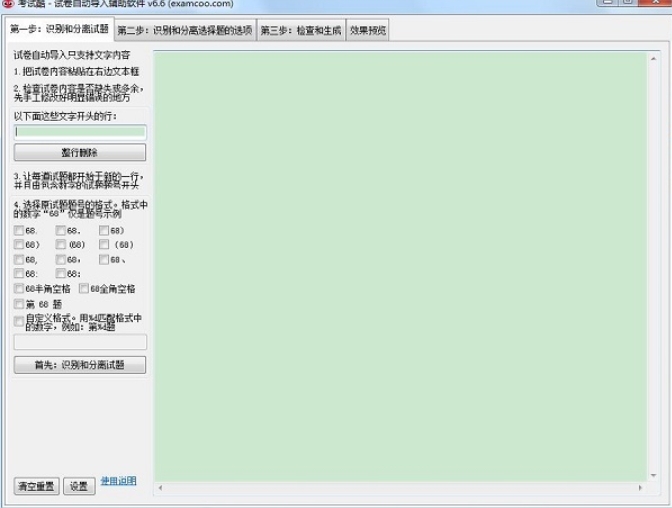
Task: Open the 第二步：识别和分离选择题的选项 tab
Action: pos(185,30)
